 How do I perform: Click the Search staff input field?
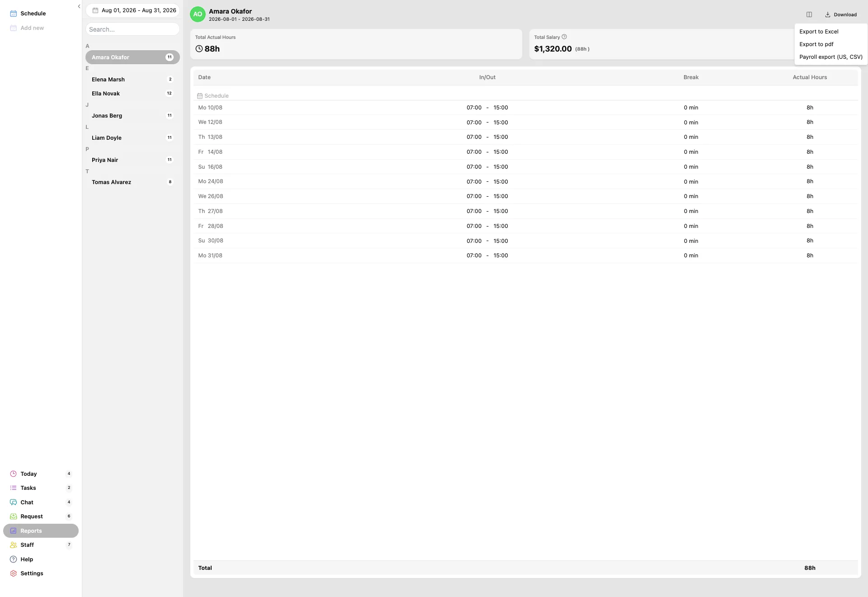click(132, 29)
